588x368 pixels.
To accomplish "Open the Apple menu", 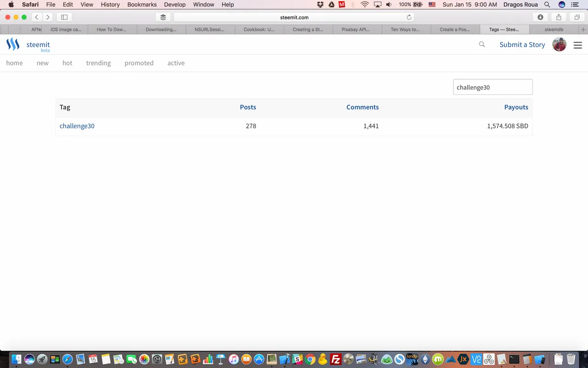I will 11,5.
